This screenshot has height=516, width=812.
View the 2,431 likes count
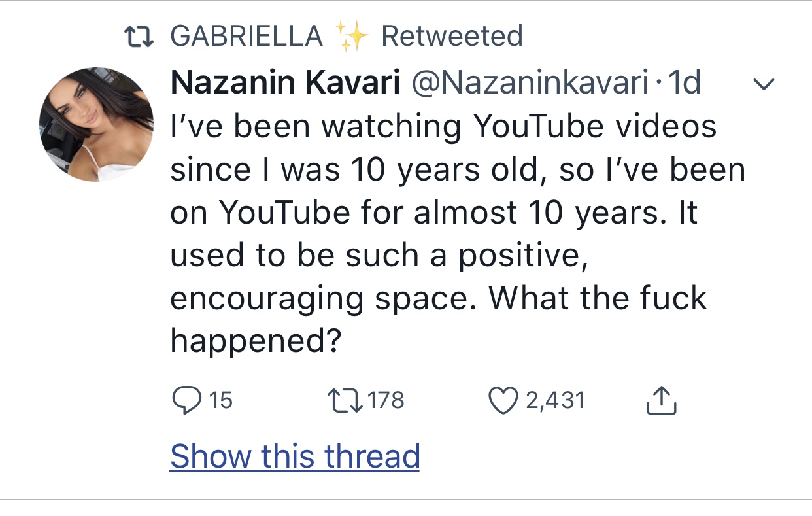(554, 400)
